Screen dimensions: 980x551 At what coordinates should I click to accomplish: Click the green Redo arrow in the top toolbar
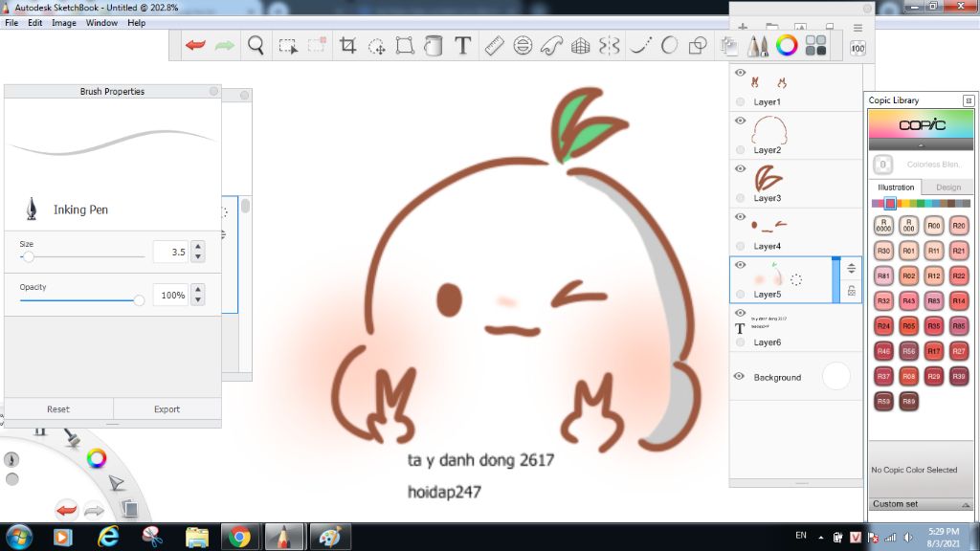(224, 45)
